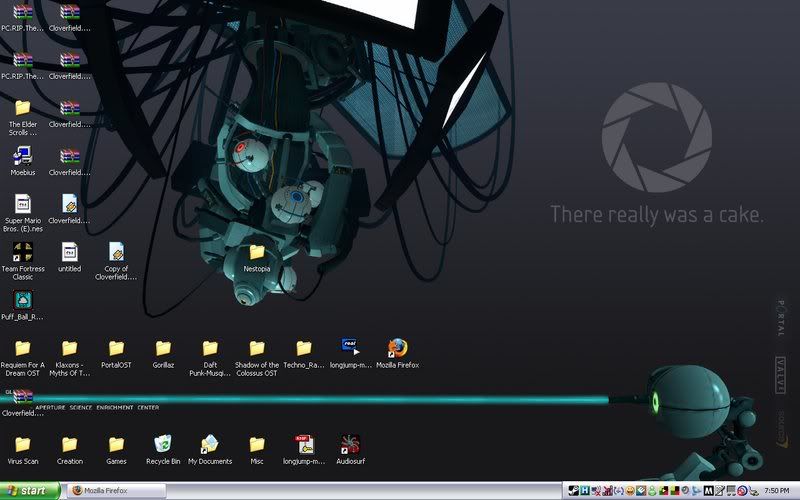Launch Team Fortress Classic shortcut
Screen dimensions: 800x500
(x=23, y=252)
